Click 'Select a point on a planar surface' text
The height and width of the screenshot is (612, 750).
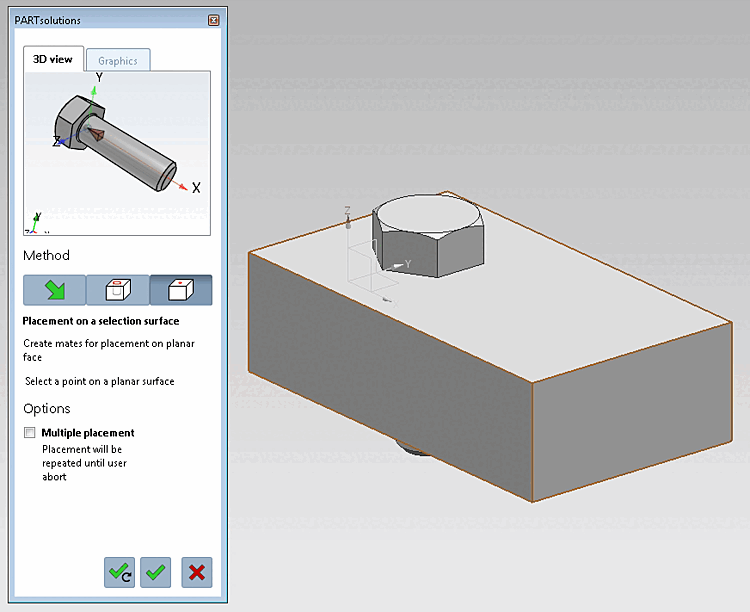[x=99, y=381]
